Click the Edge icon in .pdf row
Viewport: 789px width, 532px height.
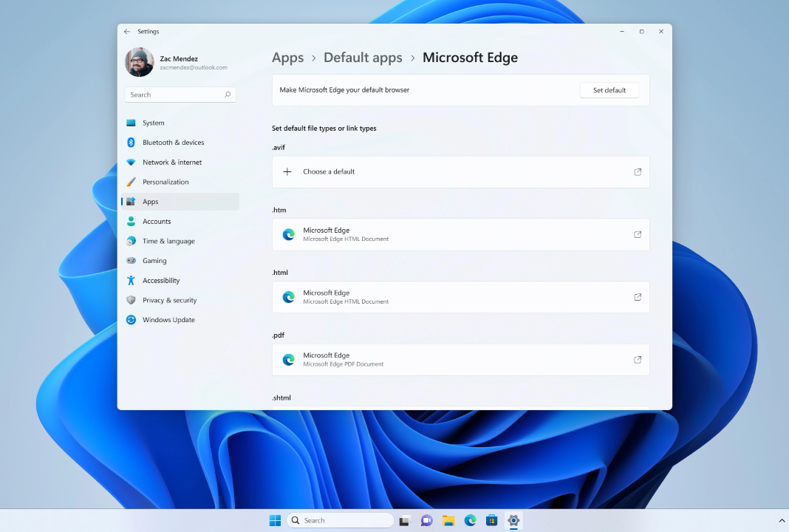point(288,360)
